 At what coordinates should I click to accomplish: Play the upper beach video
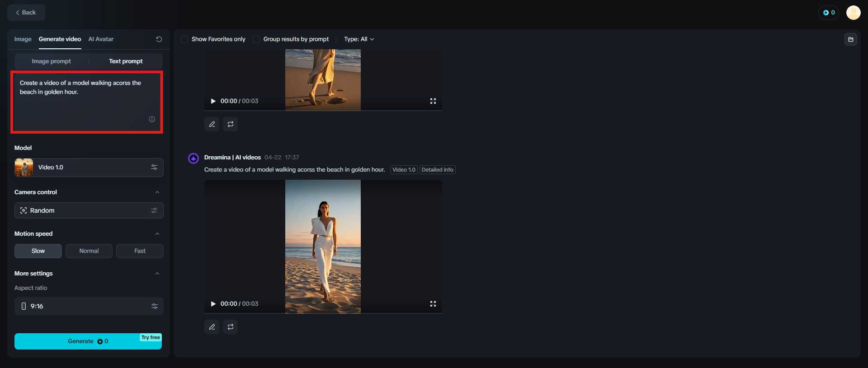[x=213, y=101]
